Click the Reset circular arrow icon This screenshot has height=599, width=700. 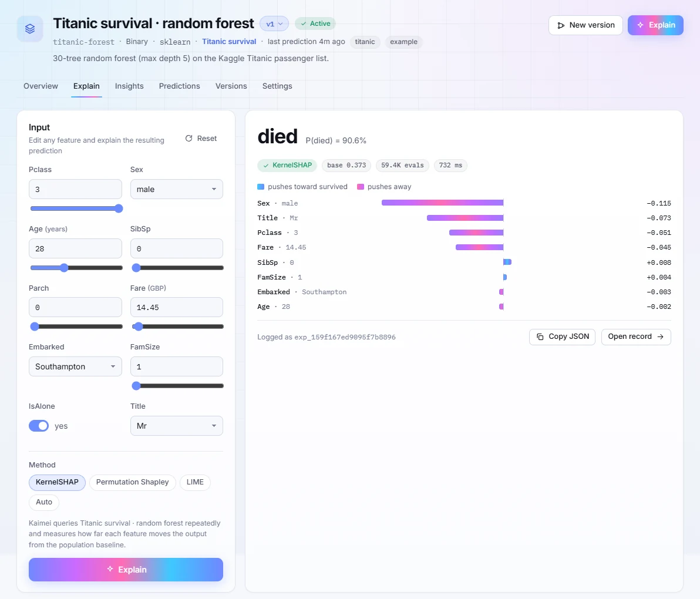pyautogui.click(x=189, y=139)
